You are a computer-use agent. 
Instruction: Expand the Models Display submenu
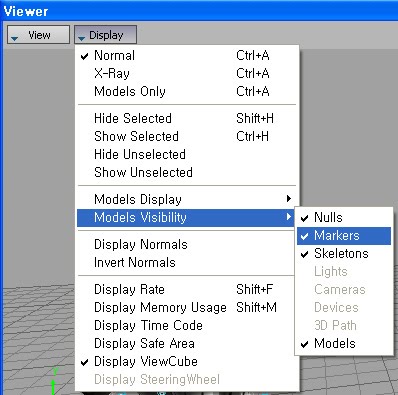(x=186, y=199)
